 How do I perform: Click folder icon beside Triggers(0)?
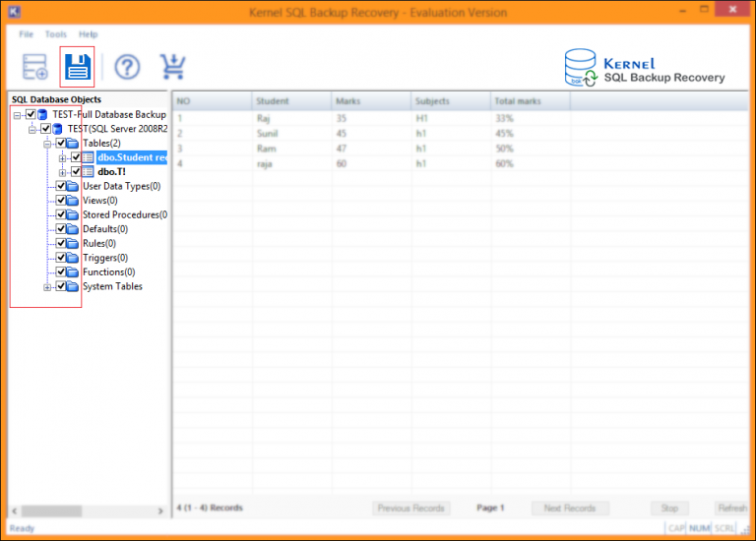[73, 258]
